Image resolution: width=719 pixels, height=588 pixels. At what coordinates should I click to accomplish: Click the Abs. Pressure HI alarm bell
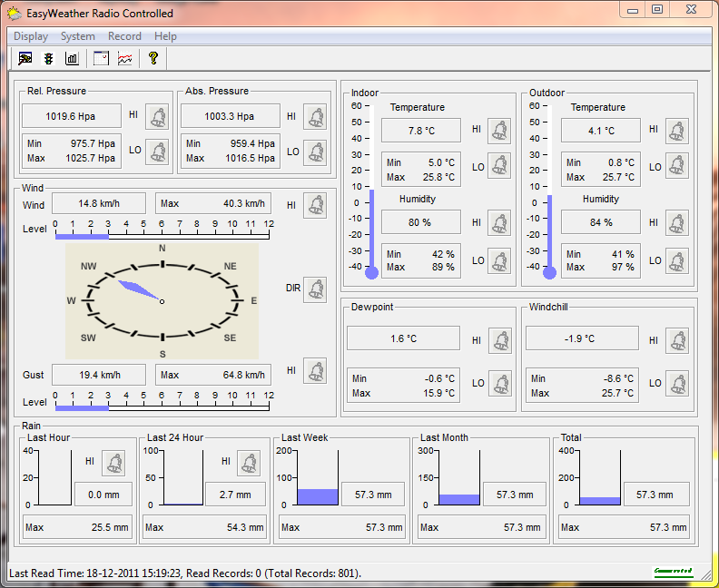[x=316, y=116]
